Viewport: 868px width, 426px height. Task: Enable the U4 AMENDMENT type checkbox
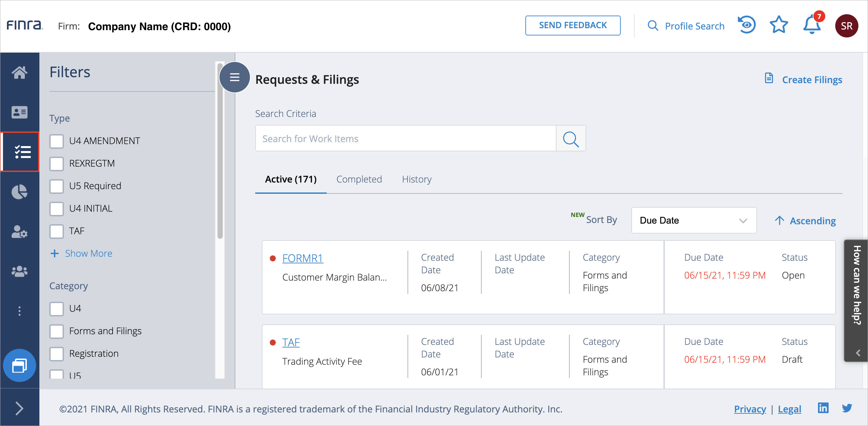pos(57,141)
